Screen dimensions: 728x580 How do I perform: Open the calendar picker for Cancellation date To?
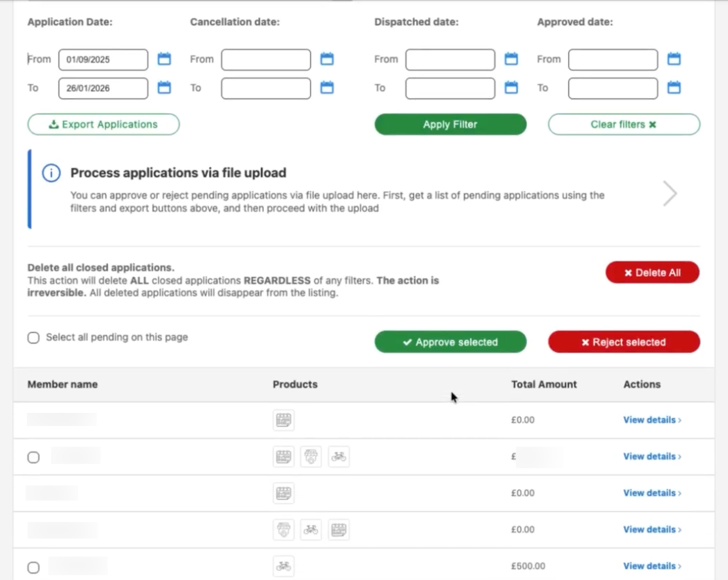327,88
